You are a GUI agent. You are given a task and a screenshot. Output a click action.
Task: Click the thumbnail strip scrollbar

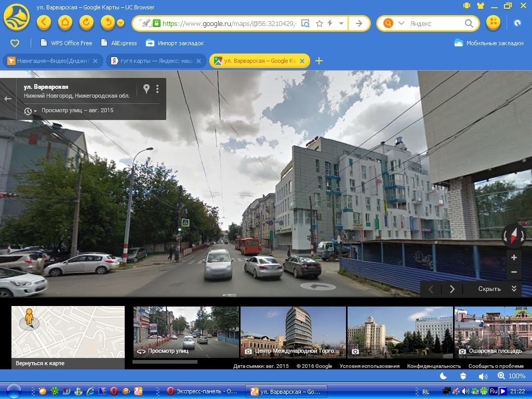165,362
